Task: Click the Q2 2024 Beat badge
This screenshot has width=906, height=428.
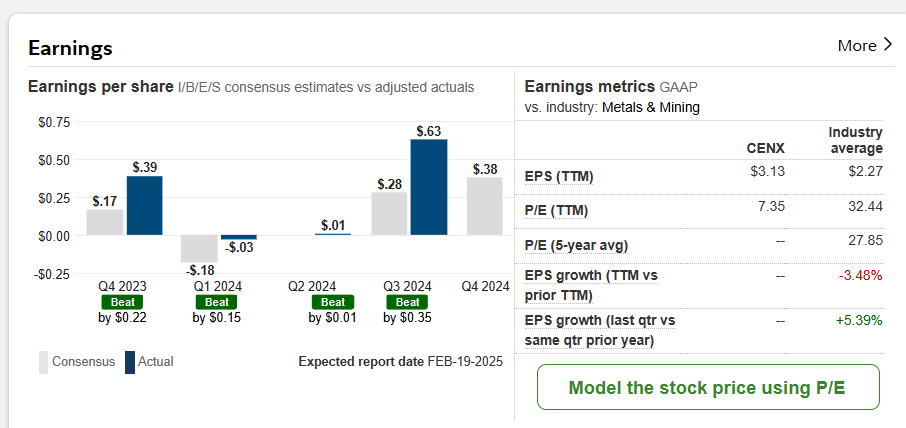Action: point(331,302)
